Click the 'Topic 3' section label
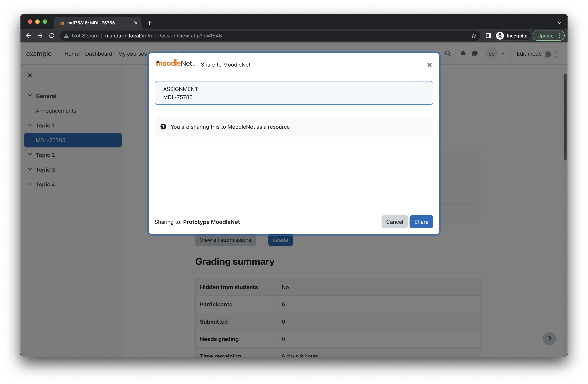 pyautogui.click(x=45, y=170)
